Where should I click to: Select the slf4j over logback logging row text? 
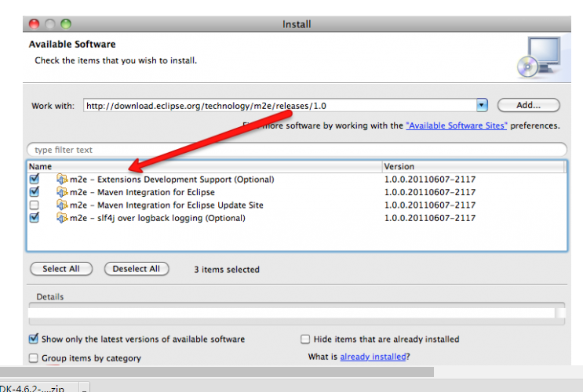click(158, 218)
